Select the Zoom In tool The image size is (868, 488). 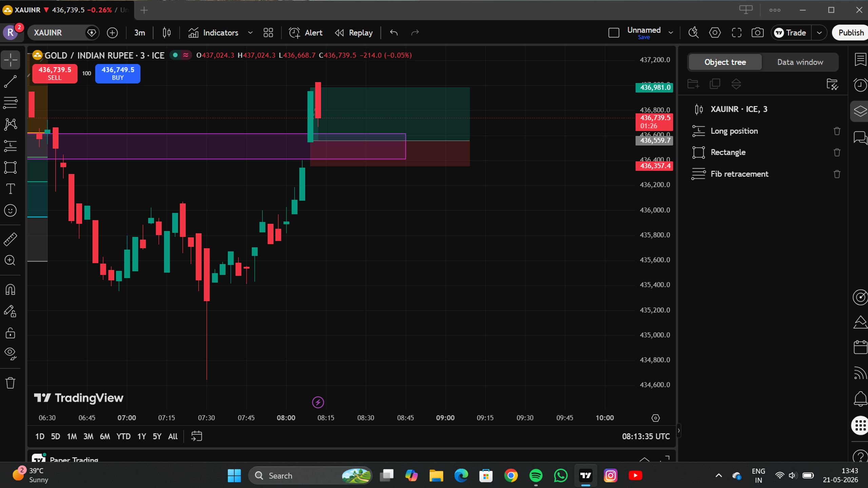pos(11,260)
